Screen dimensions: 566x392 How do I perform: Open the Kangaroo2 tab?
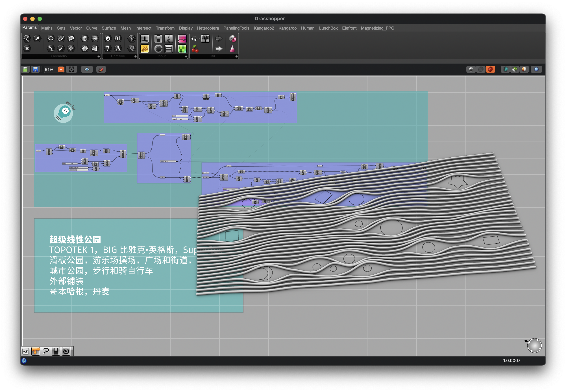pyautogui.click(x=264, y=28)
